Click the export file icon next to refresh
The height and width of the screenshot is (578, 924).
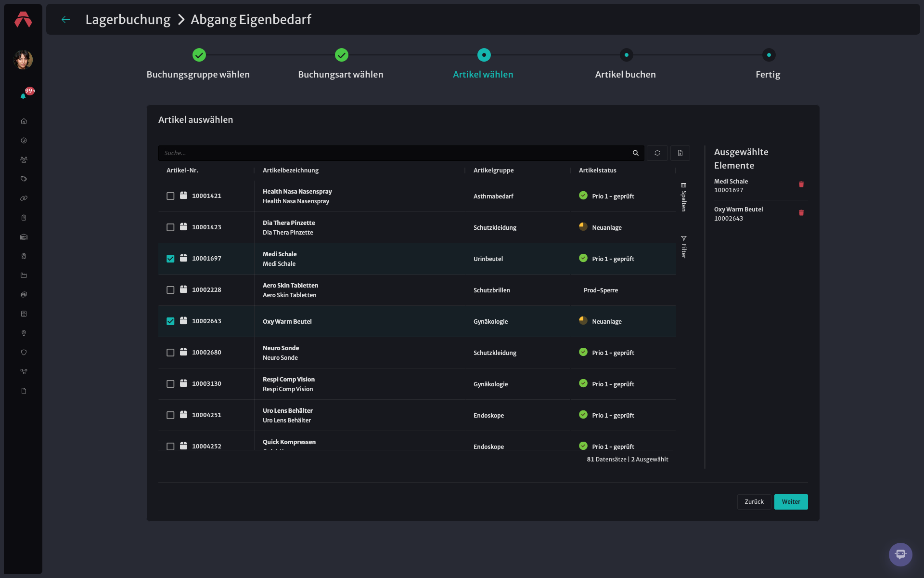coord(680,153)
